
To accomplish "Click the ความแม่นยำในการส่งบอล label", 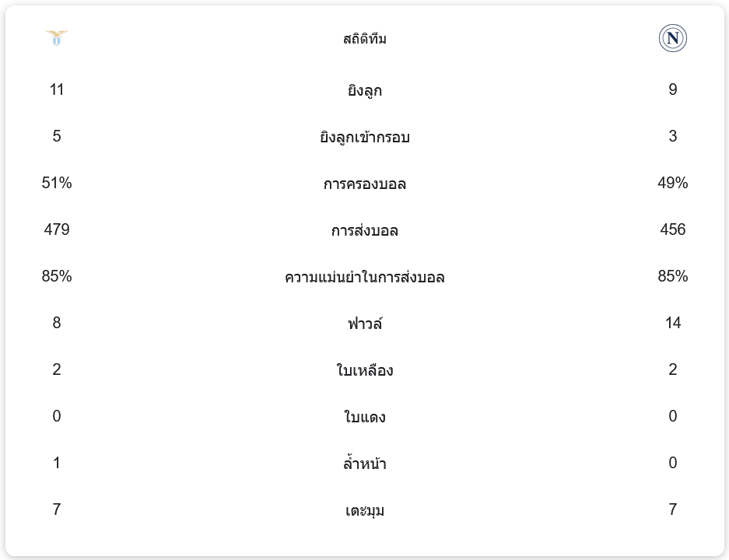I will point(364,278).
